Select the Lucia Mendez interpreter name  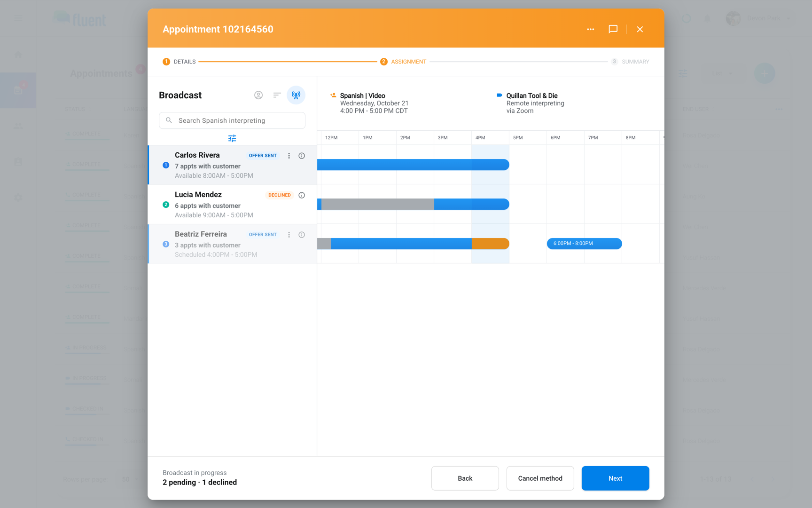click(198, 195)
